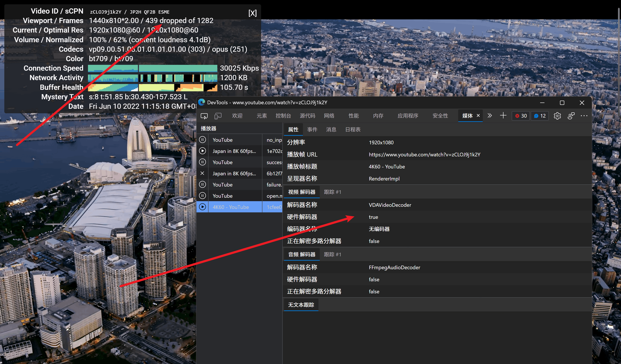Screen dimensions: 621x364
Task: Click the blue issues badge showing 12
Action: click(539, 116)
